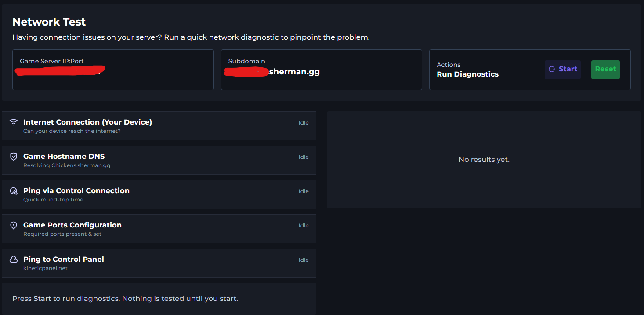644x315 pixels.
Task: Select the Ping via Control Connection title
Action: click(x=76, y=190)
